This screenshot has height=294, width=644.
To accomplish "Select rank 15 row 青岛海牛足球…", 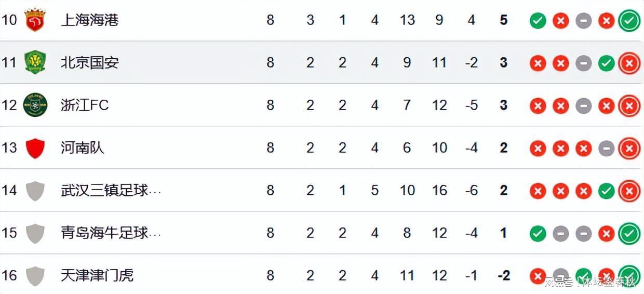I will [x=322, y=233].
